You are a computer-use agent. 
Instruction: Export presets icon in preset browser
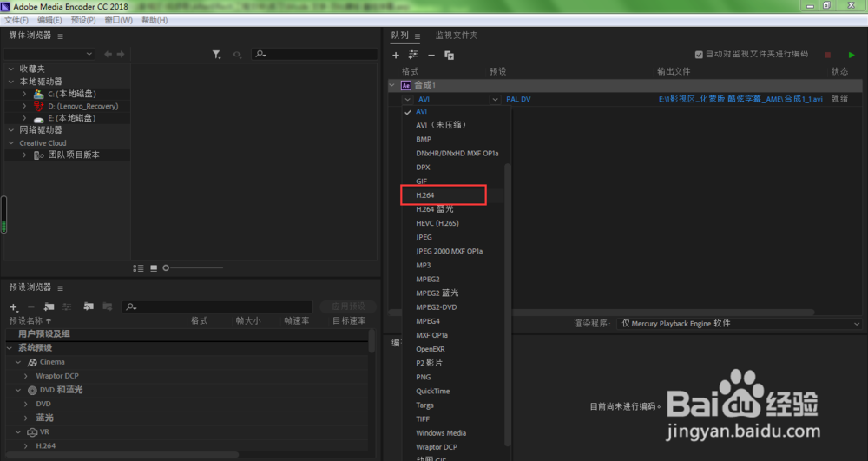point(108,306)
